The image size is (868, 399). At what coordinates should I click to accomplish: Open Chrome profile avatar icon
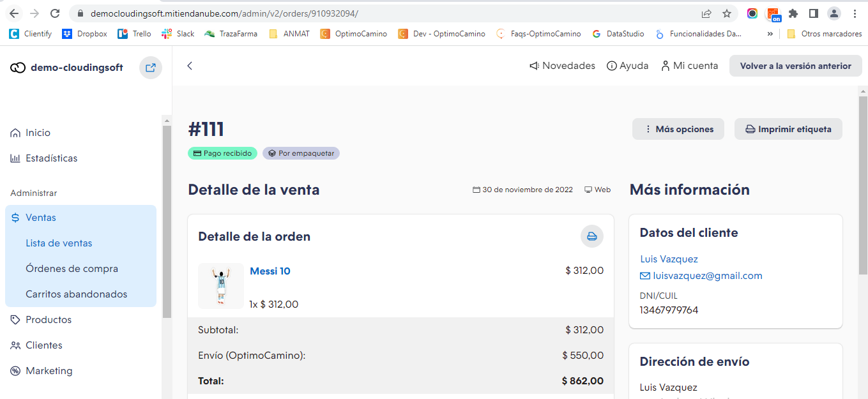coord(834,13)
